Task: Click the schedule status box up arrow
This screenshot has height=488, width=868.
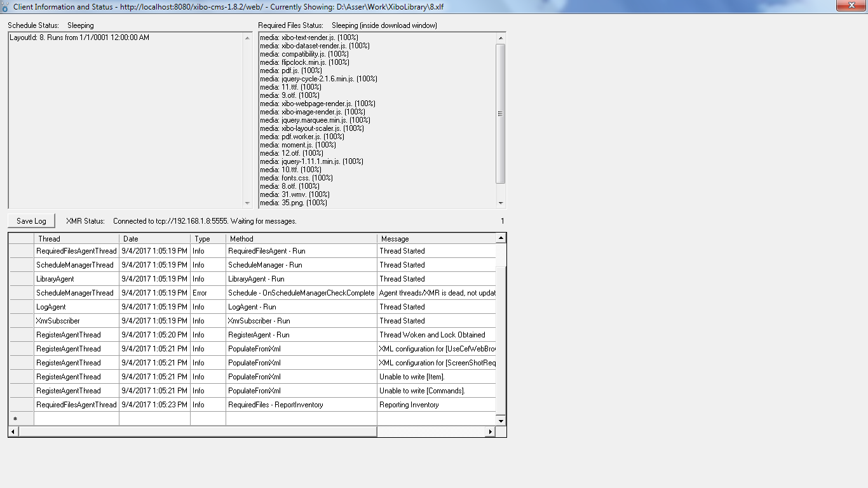Action: pos(247,37)
